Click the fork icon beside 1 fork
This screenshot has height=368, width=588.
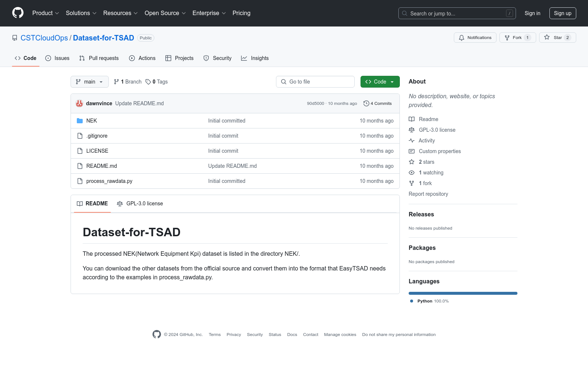click(x=412, y=183)
